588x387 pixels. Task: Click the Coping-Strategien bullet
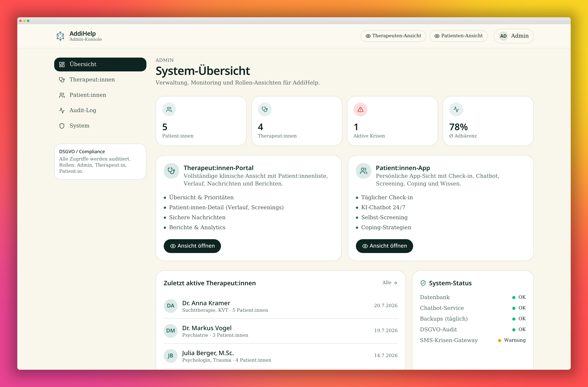coord(386,227)
